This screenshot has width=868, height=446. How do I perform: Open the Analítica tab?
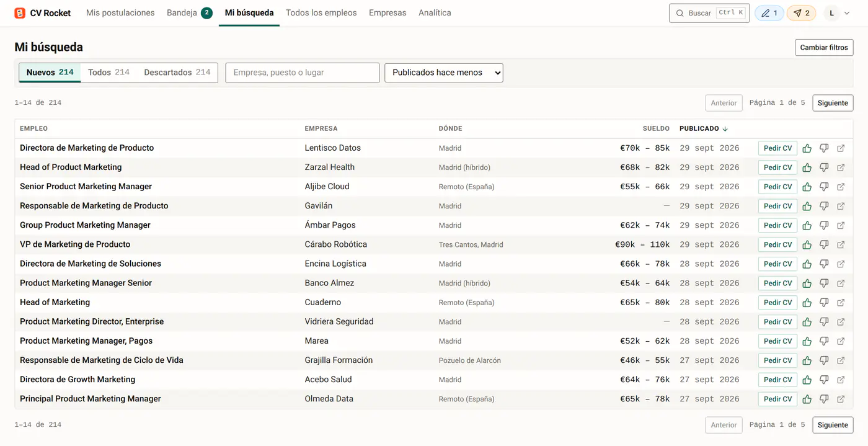point(435,13)
